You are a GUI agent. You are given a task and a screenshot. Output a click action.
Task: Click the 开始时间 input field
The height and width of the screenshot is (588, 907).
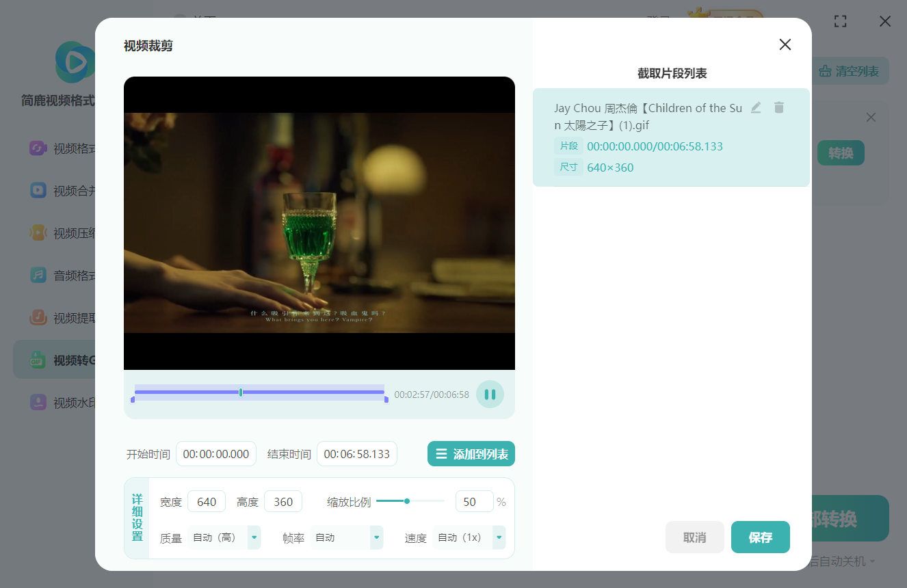(216, 454)
